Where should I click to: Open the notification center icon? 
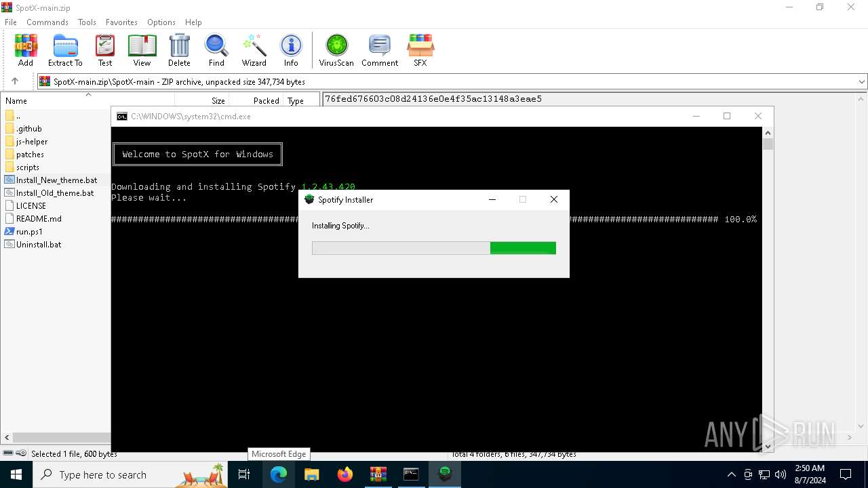pyautogui.click(x=846, y=474)
